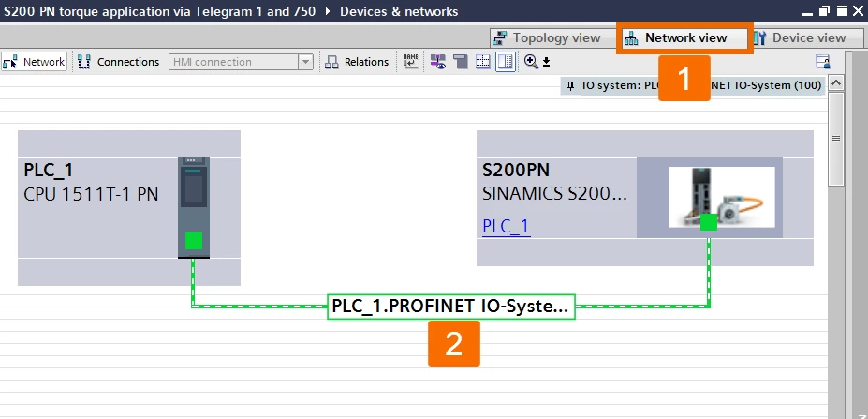Click the IO system PROFINET banner text
868x419 pixels.
pos(701,86)
